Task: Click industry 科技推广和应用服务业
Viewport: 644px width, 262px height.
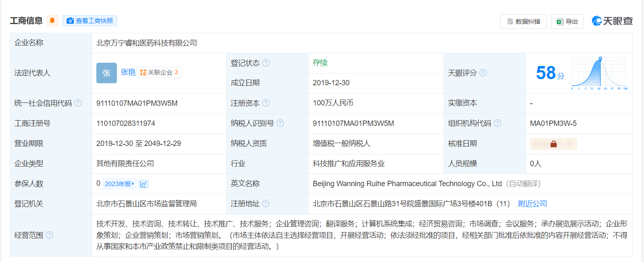Action: tap(349, 164)
